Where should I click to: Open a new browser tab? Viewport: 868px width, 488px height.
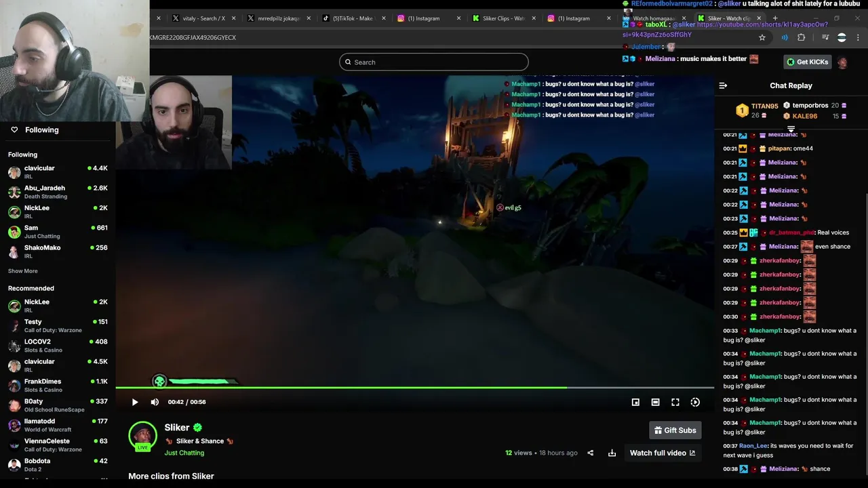coord(775,18)
